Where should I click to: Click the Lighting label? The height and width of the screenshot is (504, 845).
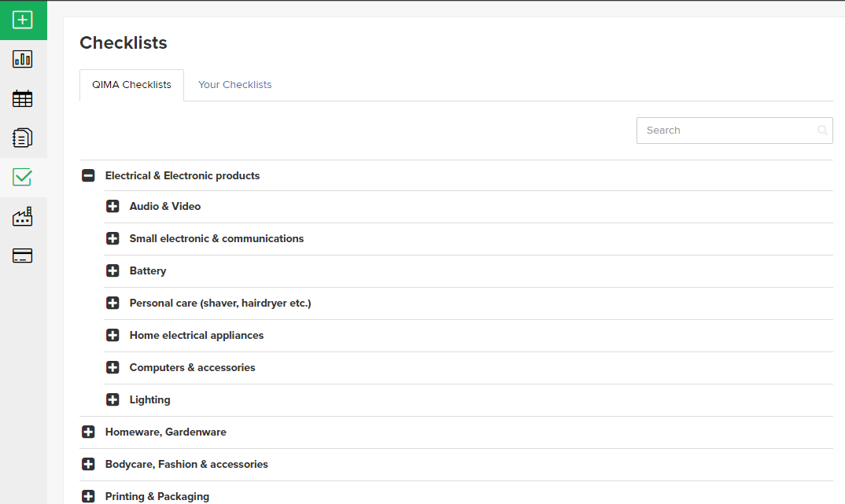pos(149,399)
